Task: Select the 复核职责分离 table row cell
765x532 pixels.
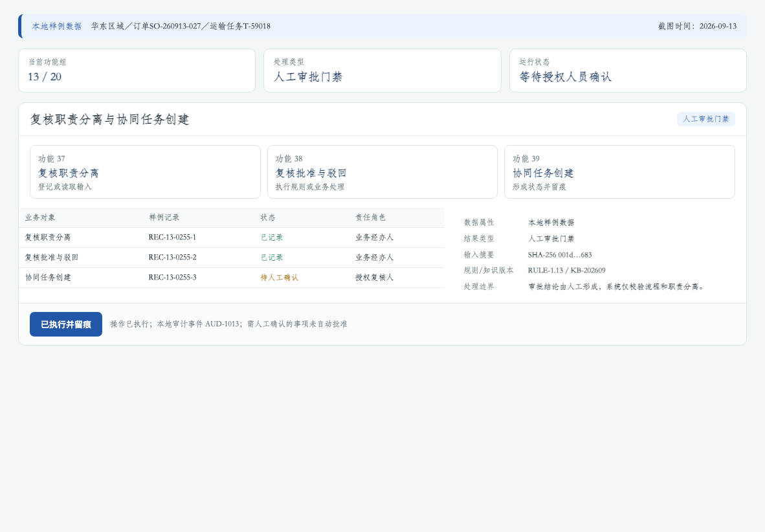Action: tap(48, 238)
